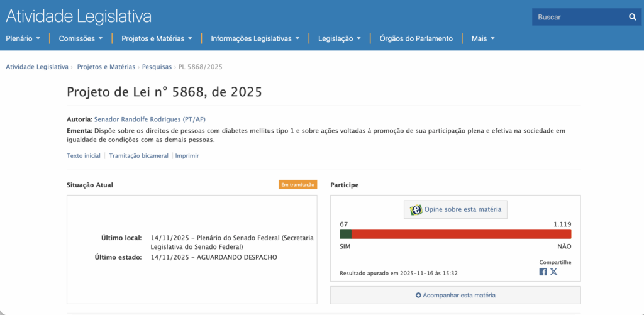
Task: Share on Facebook icon
Action: pos(543,272)
